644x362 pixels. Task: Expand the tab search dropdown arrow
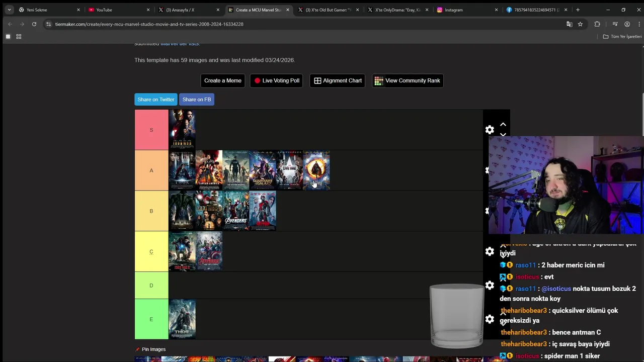9,10
